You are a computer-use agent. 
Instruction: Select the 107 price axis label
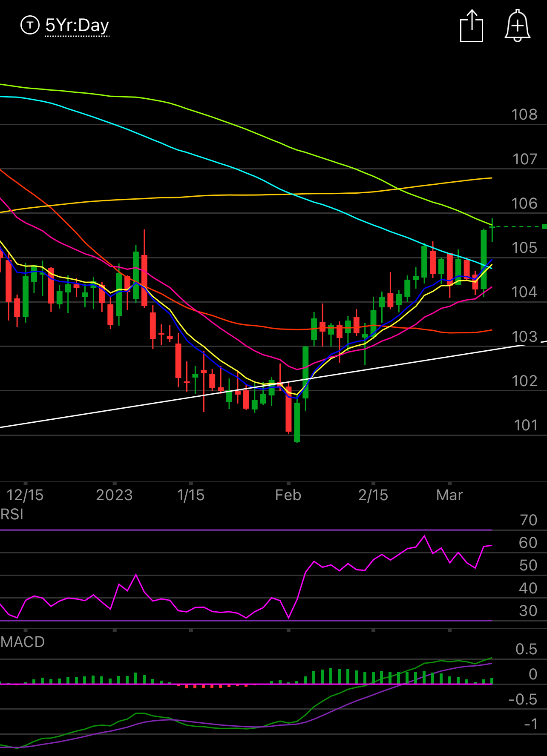coord(525,159)
